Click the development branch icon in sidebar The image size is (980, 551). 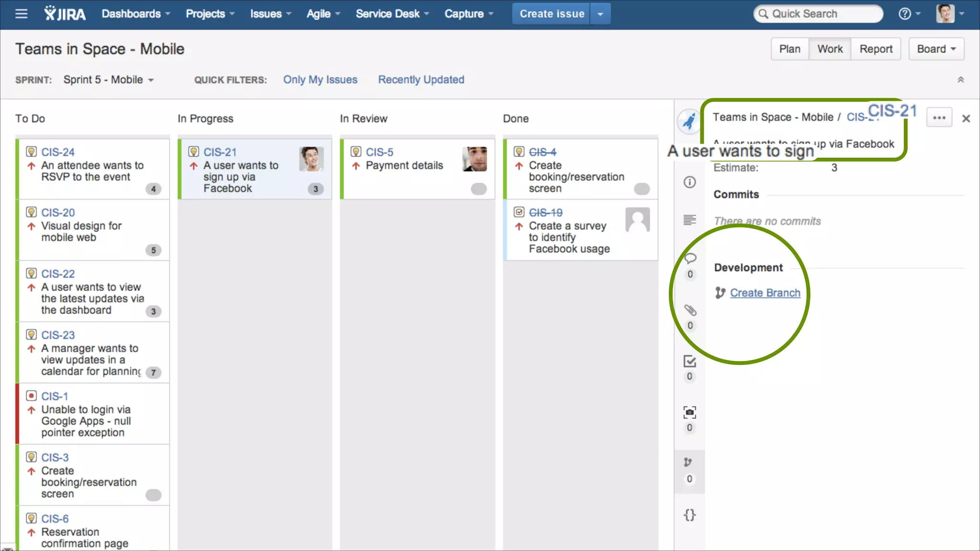click(x=688, y=463)
